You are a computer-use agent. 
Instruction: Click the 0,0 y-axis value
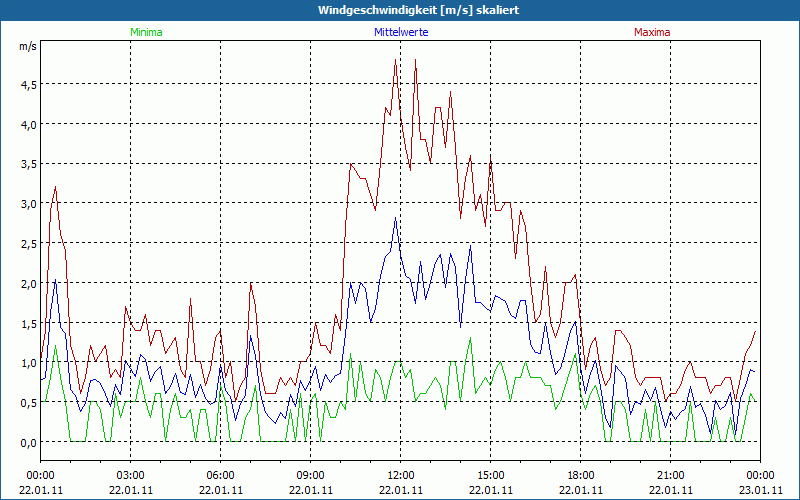pyautogui.click(x=29, y=443)
